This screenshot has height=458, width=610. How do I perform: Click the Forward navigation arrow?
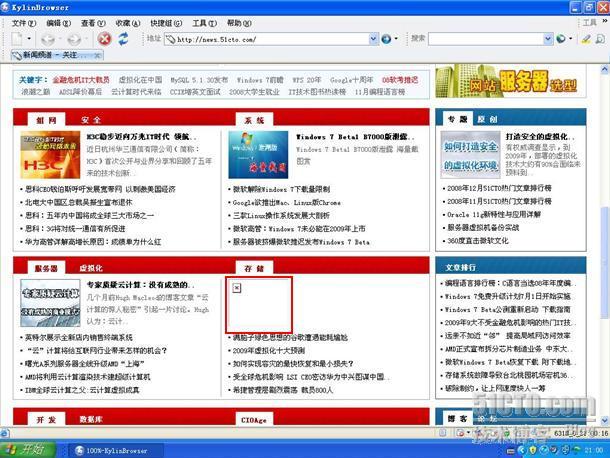click(x=74, y=39)
